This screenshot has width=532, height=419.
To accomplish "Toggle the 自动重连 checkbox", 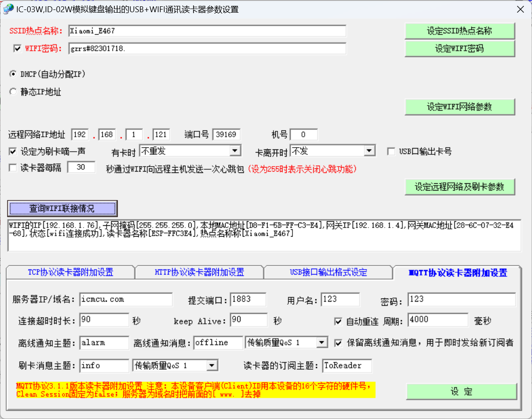I will [x=338, y=321].
